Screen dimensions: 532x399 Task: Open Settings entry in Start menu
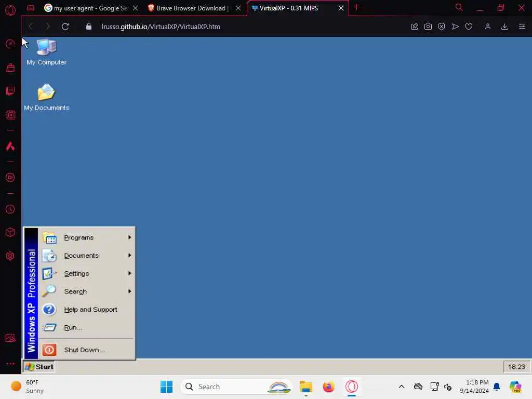click(x=87, y=273)
